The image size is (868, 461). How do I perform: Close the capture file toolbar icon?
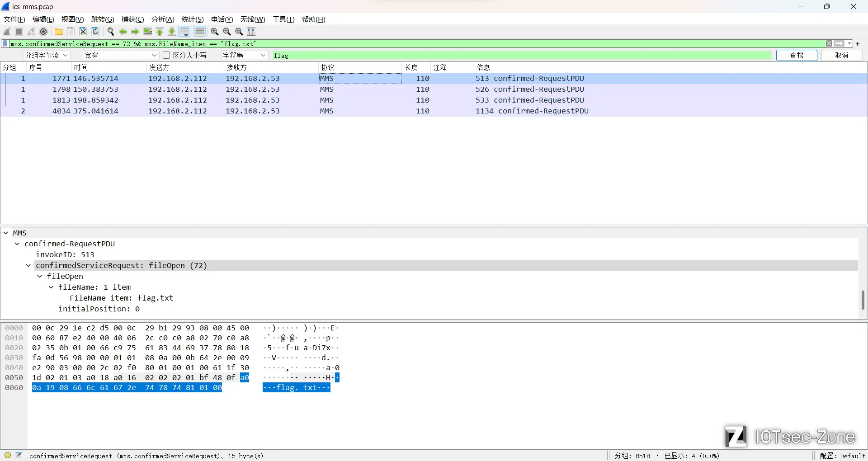[x=83, y=32]
